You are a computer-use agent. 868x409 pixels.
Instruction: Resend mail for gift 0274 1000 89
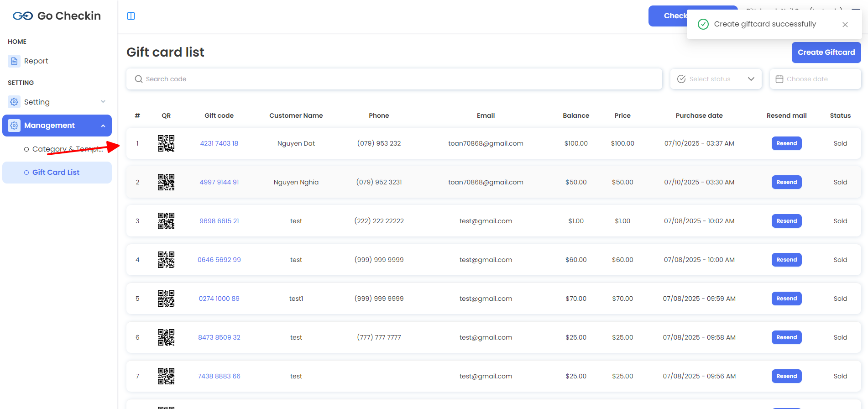pos(786,299)
